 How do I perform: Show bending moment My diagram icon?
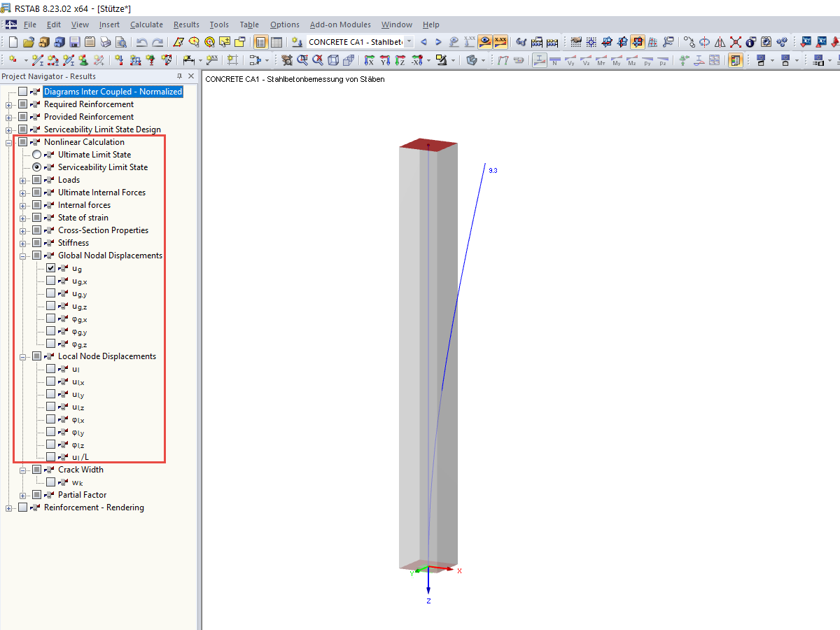point(617,60)
